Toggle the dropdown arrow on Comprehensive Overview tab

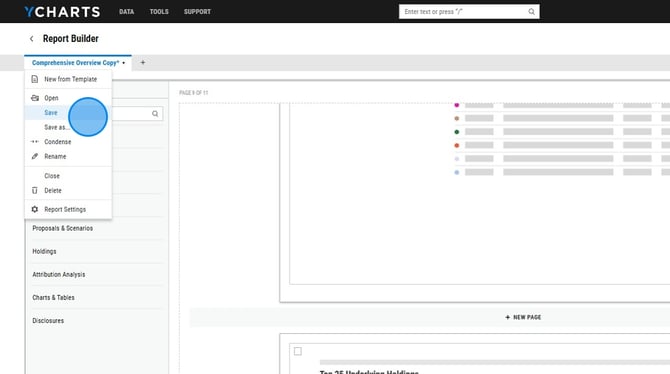[x=123, y=63]
